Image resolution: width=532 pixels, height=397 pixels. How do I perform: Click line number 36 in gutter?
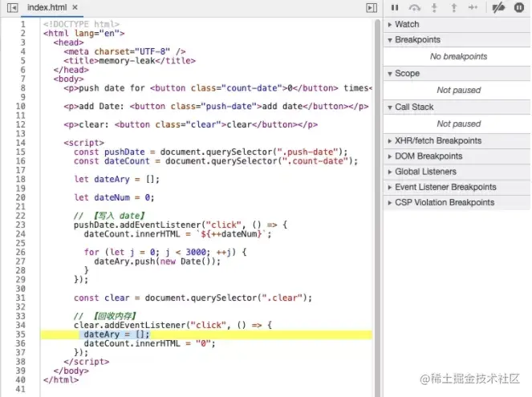20,343
